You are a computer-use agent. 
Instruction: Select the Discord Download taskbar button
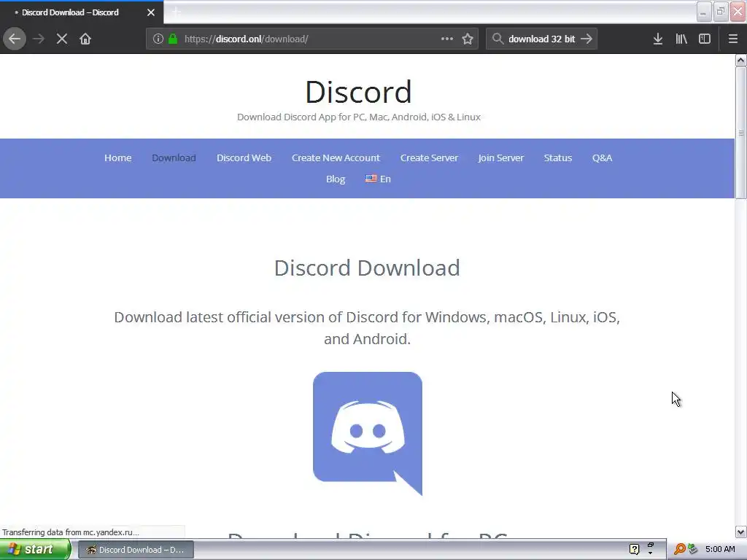click(136, 550)
